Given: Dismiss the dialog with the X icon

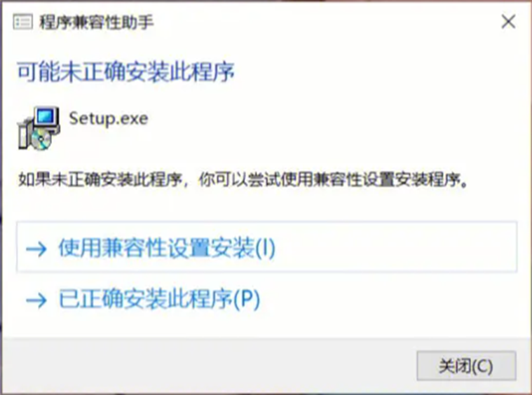Looking at the screenshot, I should pyautogui.click(x=508, y=22).
